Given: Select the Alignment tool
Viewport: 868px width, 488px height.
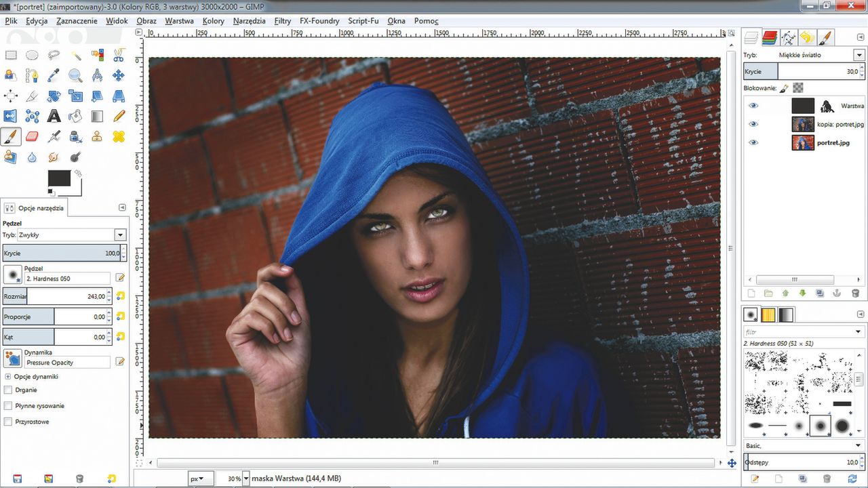Looking at the screenshot, I should coord(11,96).
